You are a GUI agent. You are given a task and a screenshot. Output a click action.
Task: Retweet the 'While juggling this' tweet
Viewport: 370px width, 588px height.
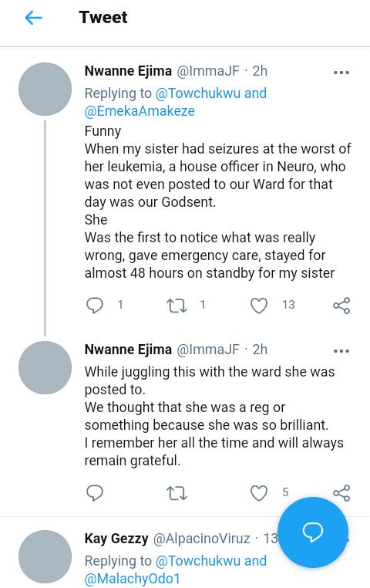tap(177, 493)
